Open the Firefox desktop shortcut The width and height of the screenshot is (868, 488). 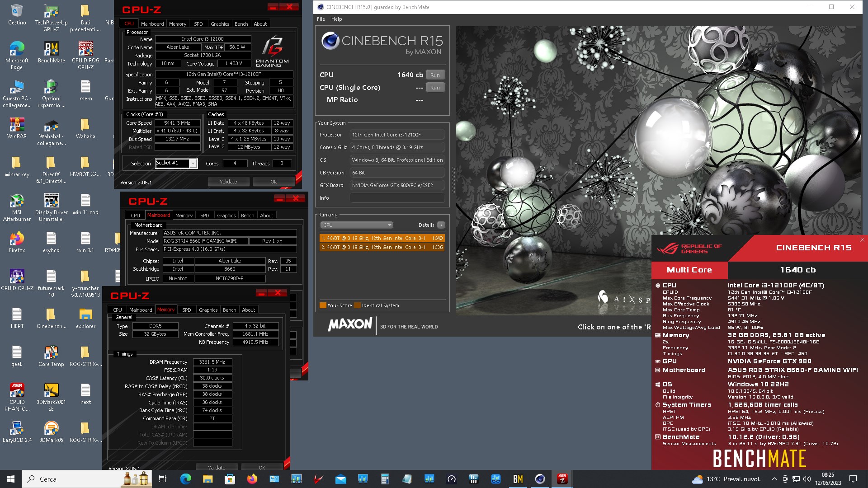17,242
